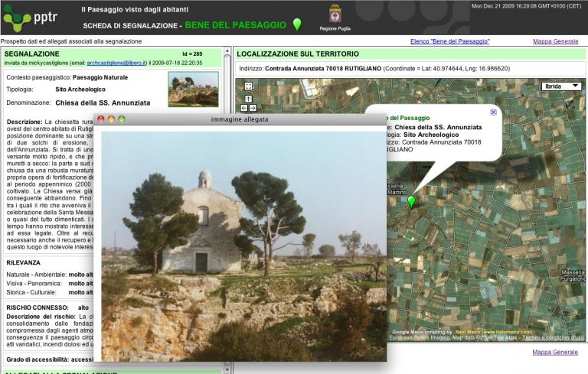Click the left panel scroll-up arrow
Image resolution: width=588 pixels, height=374 pixels.
pos(227,50)
